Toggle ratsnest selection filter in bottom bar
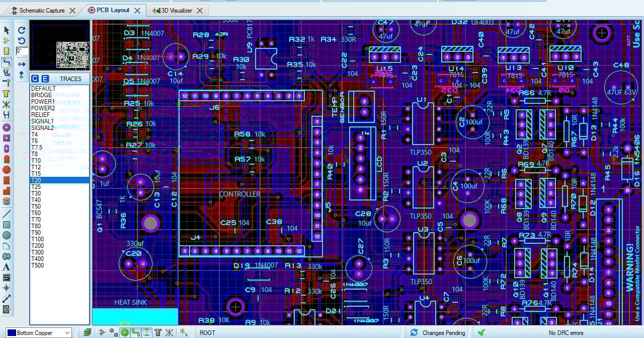This screenshot has width=644, height=338. coord(169,332)
